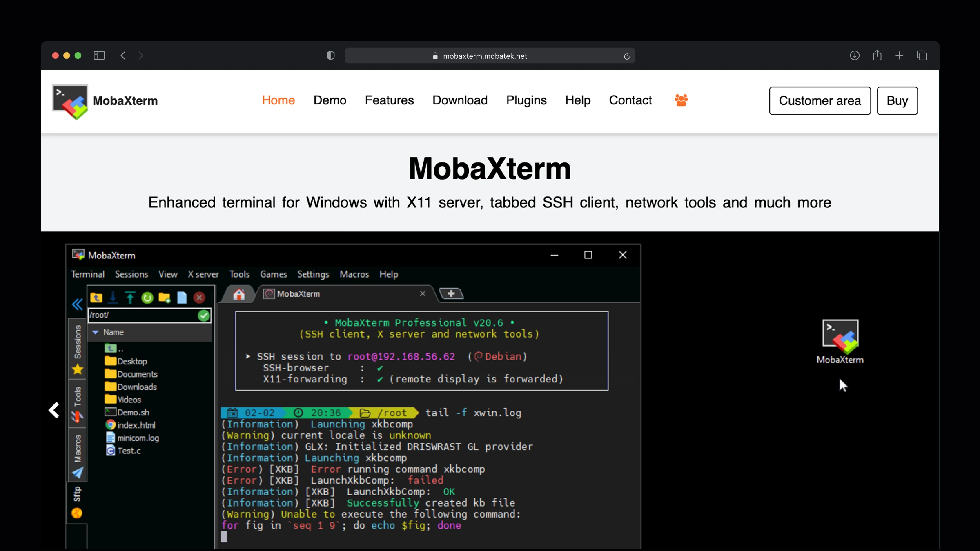Collapse sidebar with double chevron icon
Screen dimensions: 980x551
(x=77, y=304)
